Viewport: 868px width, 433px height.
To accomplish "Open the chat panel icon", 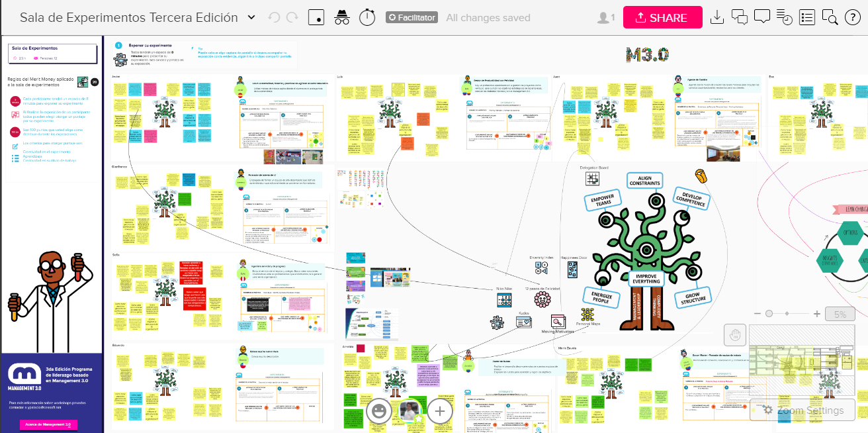I will [740, 18].
